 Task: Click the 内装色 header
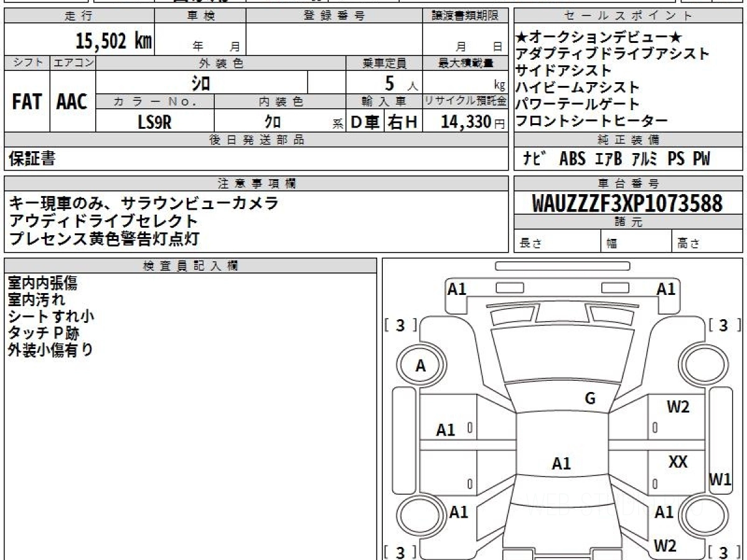click(280, 102)
